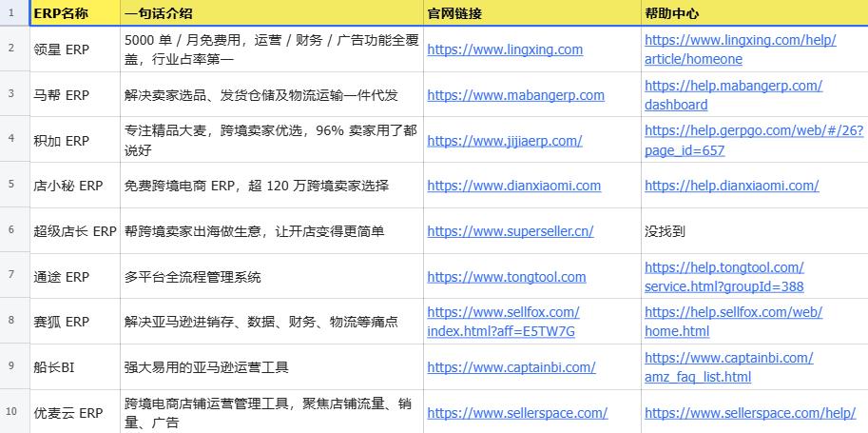Select the cell starting '5000 单 / 月免费用'
868x433 pixels.
point(272,49)
